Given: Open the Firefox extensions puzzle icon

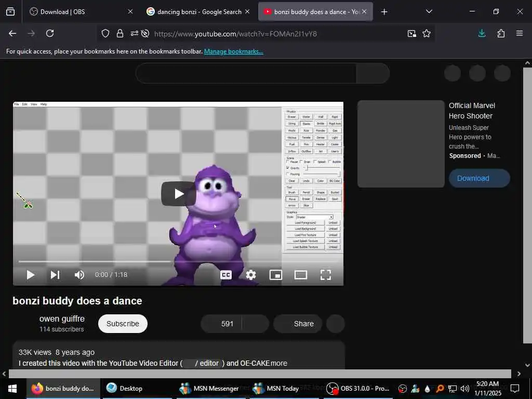Looking at the screenshot, I should click(x=501, y=34).
